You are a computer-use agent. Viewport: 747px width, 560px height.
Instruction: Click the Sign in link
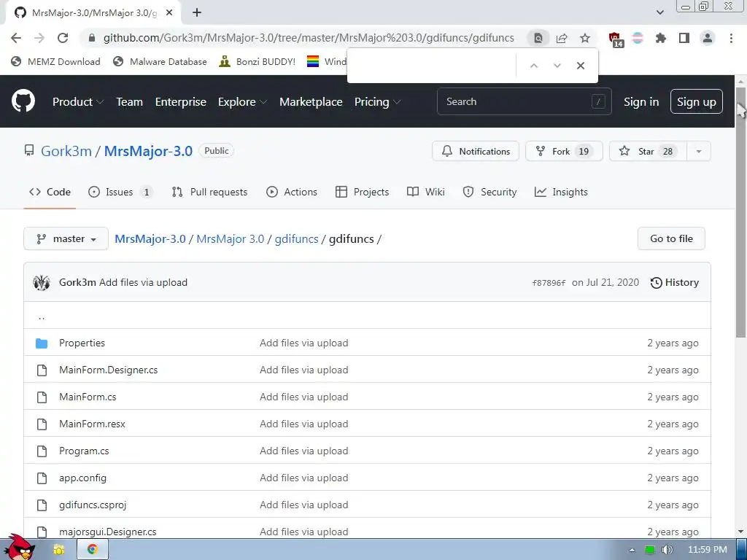(x=641, y=102)
